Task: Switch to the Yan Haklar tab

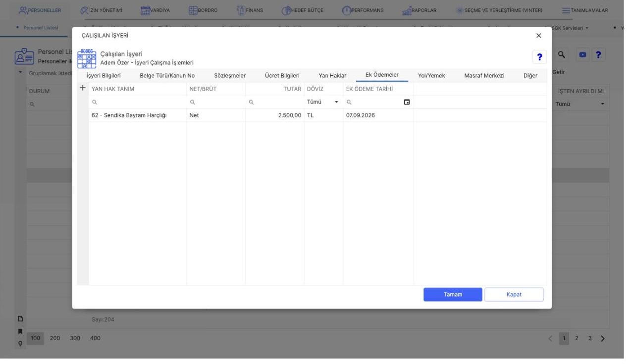Action: point(332,76)
